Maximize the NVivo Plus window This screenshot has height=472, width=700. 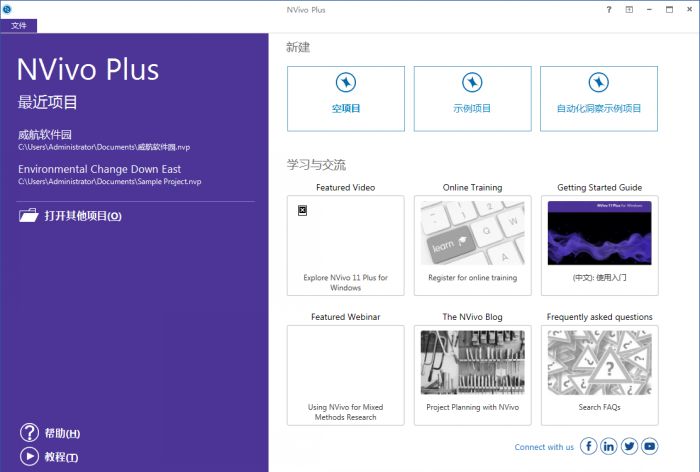(669, 9)
